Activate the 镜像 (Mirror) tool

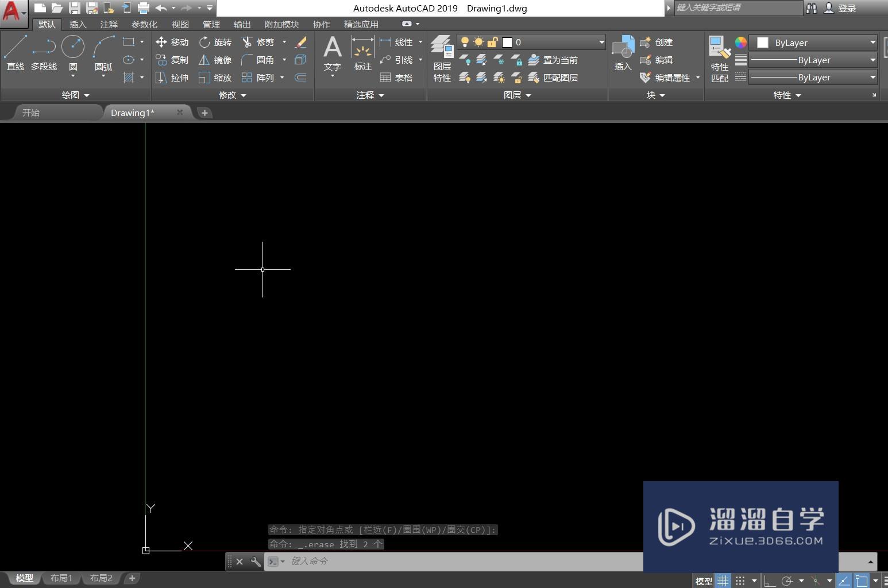click(215, 60)
